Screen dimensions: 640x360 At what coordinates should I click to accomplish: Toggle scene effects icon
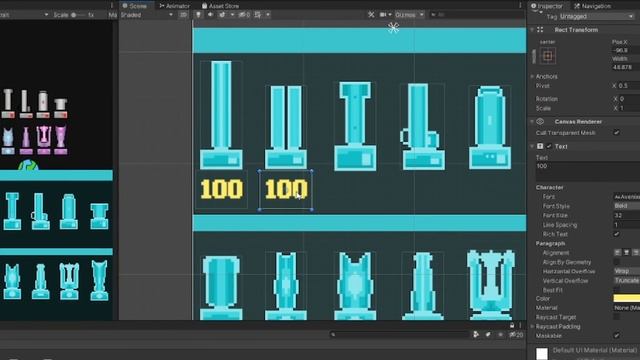(222, 15)
